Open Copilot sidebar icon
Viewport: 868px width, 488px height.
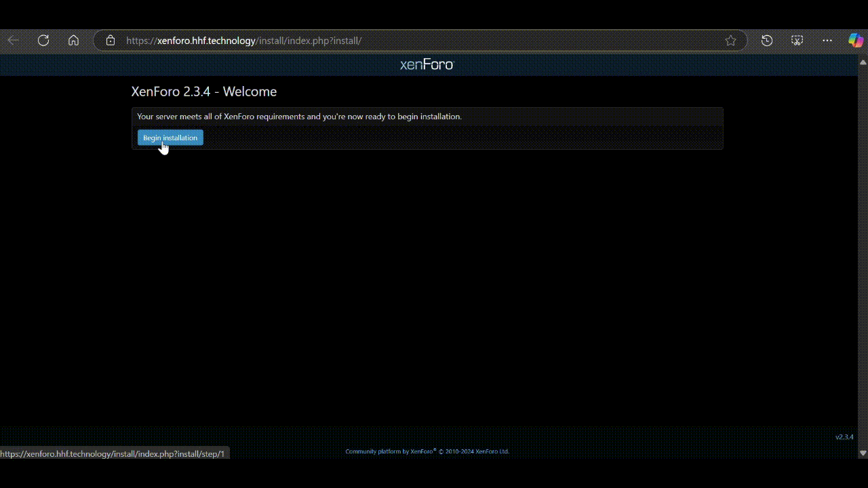tap(856, 41)
